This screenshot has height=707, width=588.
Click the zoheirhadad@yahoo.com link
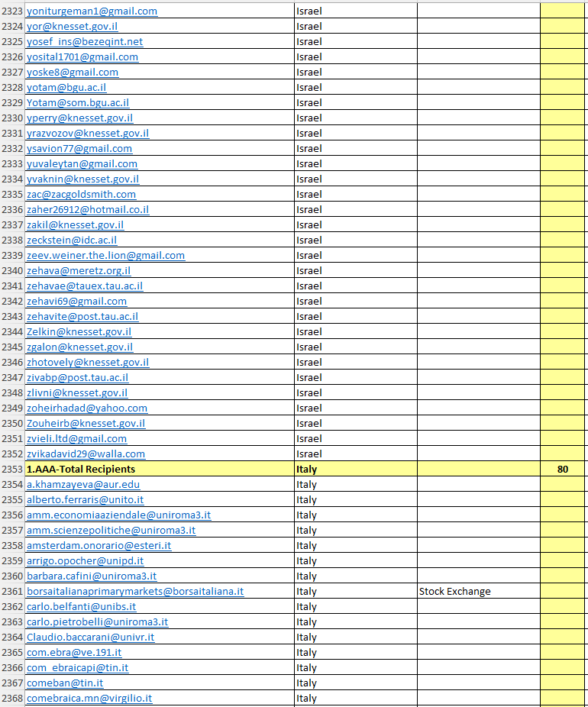(87, 408)
